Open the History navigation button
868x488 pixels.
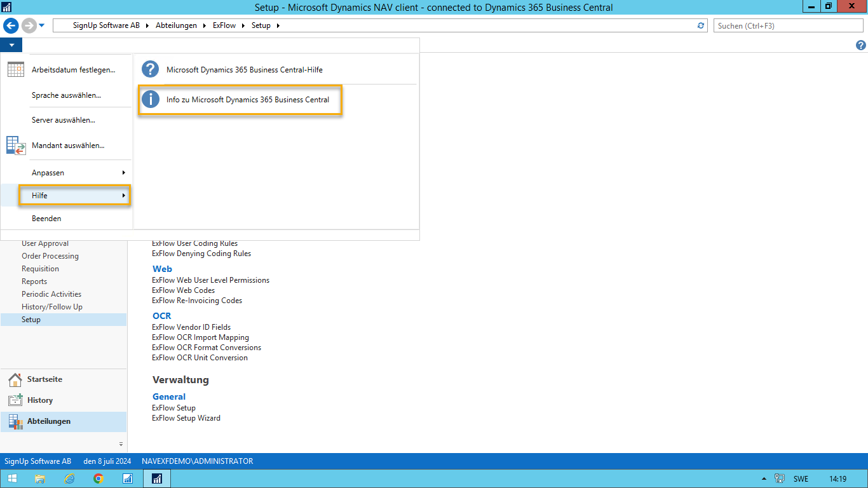pyautogui.click(x=64, y=400)
